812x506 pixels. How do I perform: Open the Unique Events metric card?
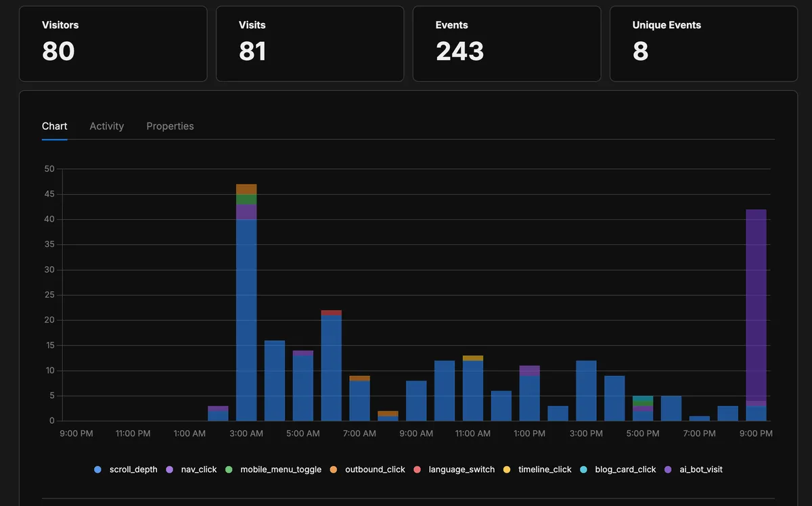[703, 43]
